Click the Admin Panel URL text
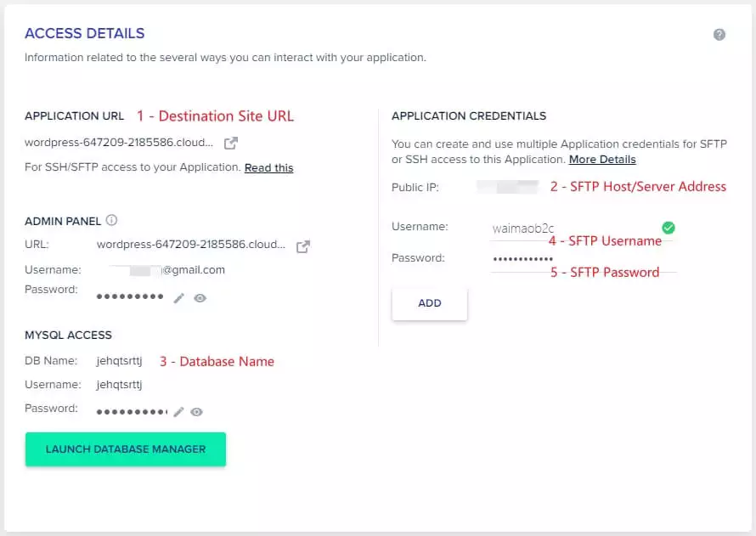 (x=191, y=245)
